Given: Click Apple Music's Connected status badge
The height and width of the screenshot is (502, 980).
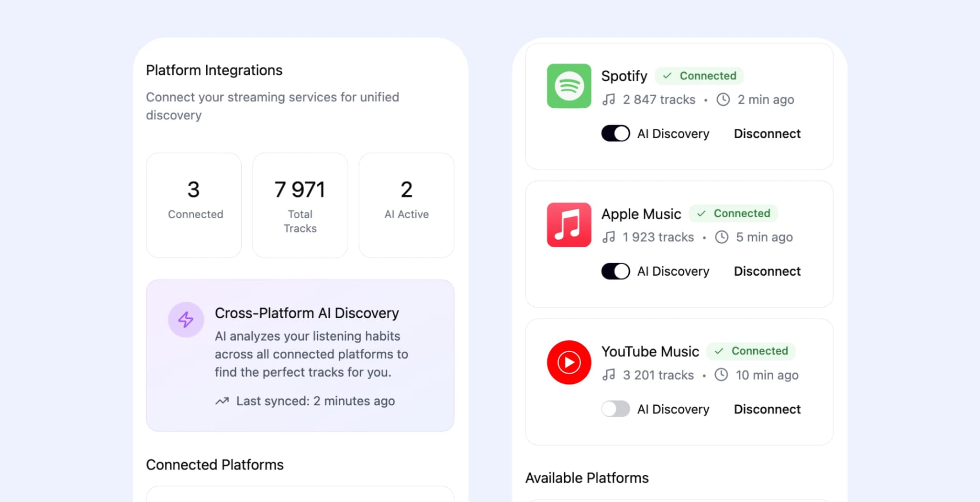Looking at the screenshot, I should click(734, 213).
